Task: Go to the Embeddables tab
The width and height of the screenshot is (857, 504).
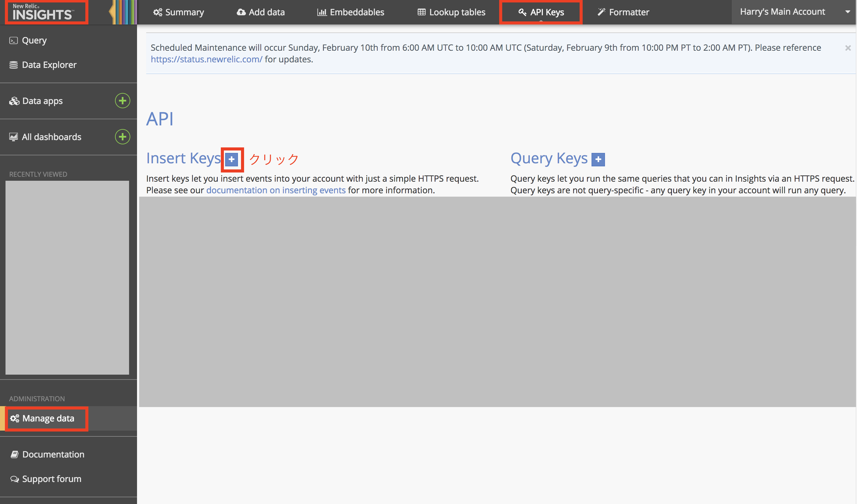Action: coord(351,12)
